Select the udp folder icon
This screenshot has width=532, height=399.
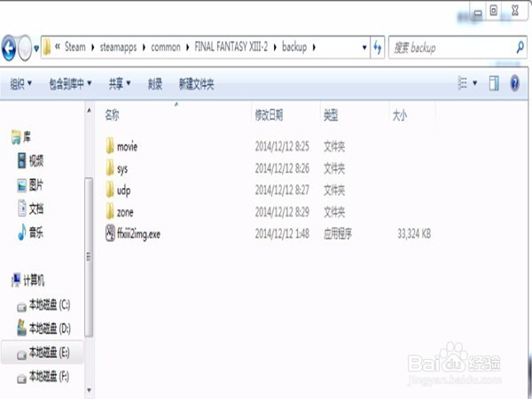(110, 190)
